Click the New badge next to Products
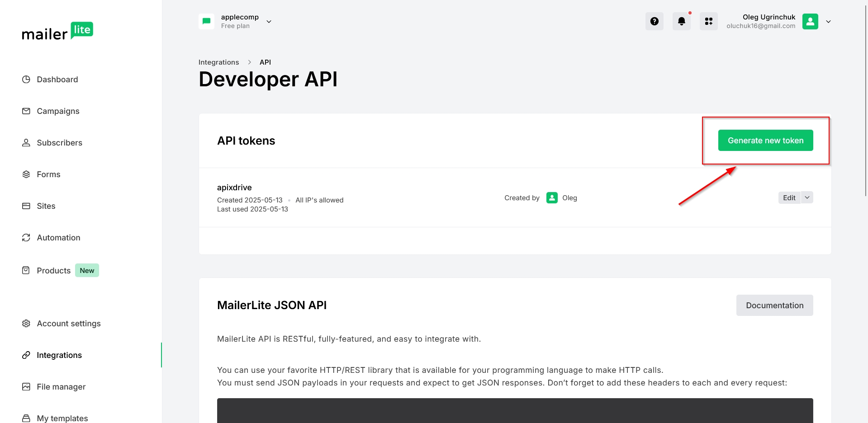This screenshot has height=423, width=868. click(x=87, y=270)
